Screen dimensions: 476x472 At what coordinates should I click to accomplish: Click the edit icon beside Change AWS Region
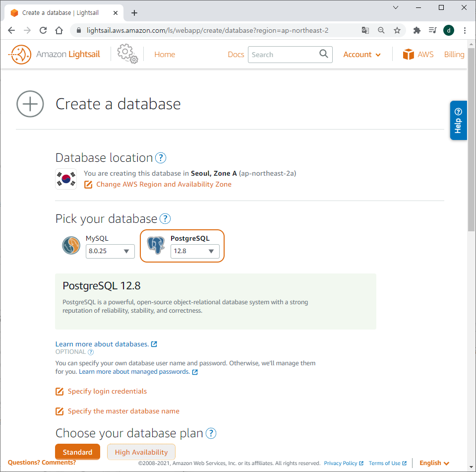click(88, 185)
